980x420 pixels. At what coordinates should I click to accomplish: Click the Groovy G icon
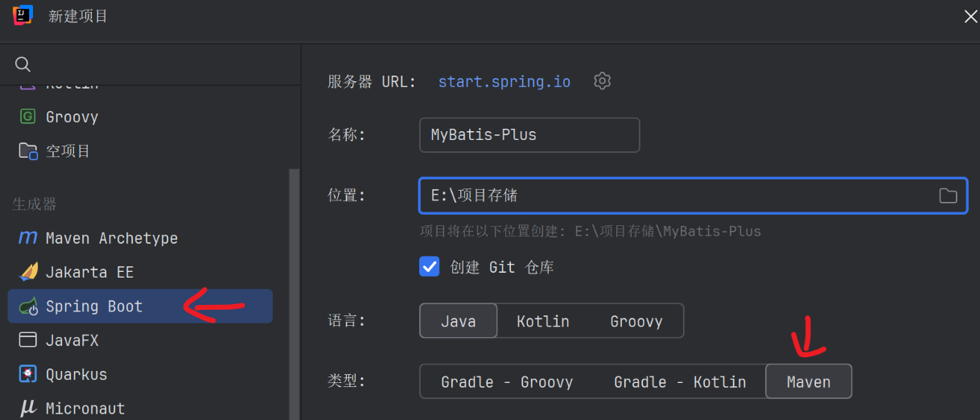pyautogui.click(x=27, y=117)
